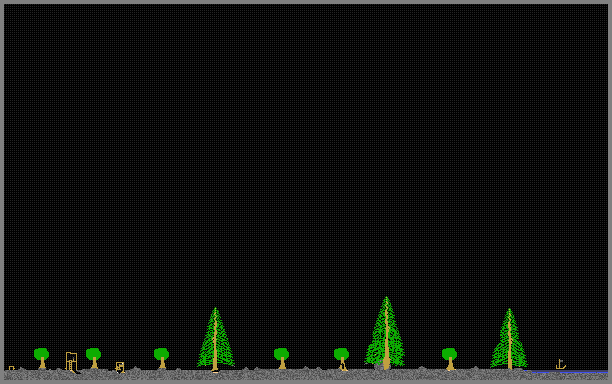The image size is (612, 384).
Task: Pick the tiny wooden box near the left border
Action: (11, 368)
